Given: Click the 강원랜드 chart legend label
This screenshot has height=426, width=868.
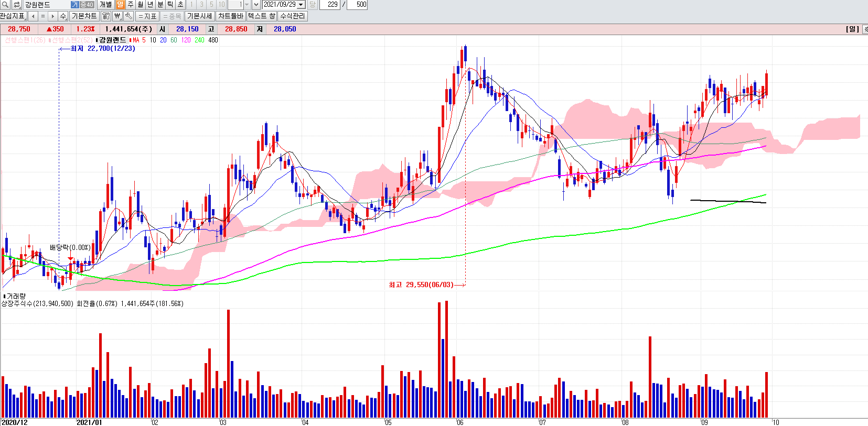Looking at the screenshot, I should point(112,40).
